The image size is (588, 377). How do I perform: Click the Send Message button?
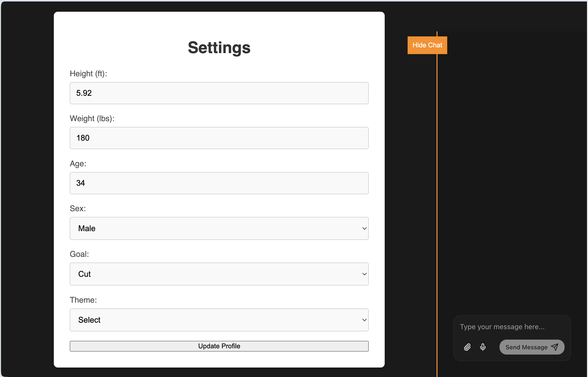[532, 347]
